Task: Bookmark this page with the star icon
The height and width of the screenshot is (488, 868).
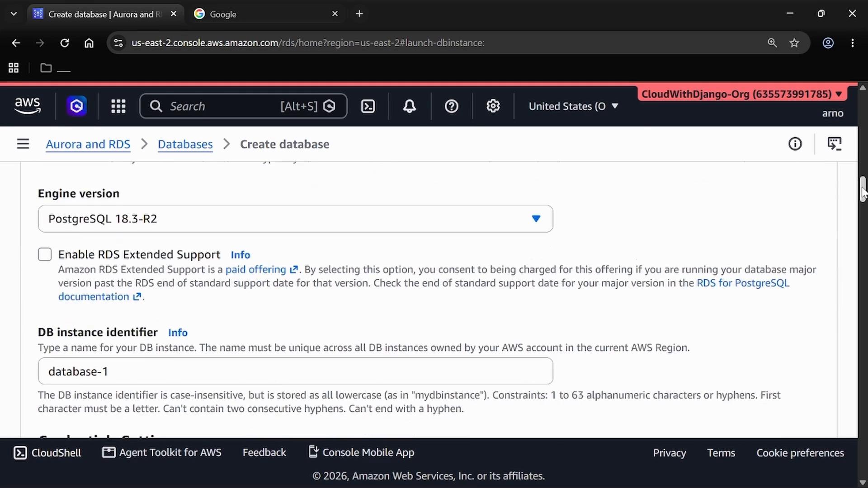Action: pyautogui.click(x=794, y=43)
